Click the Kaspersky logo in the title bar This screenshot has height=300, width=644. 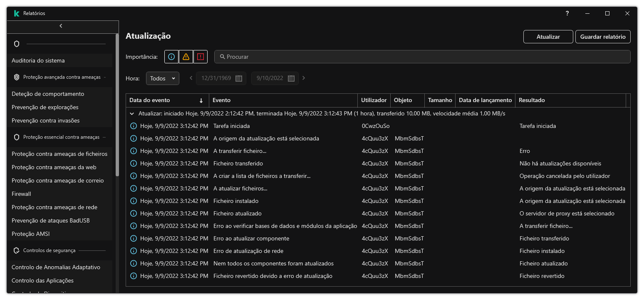click(16, 13)
